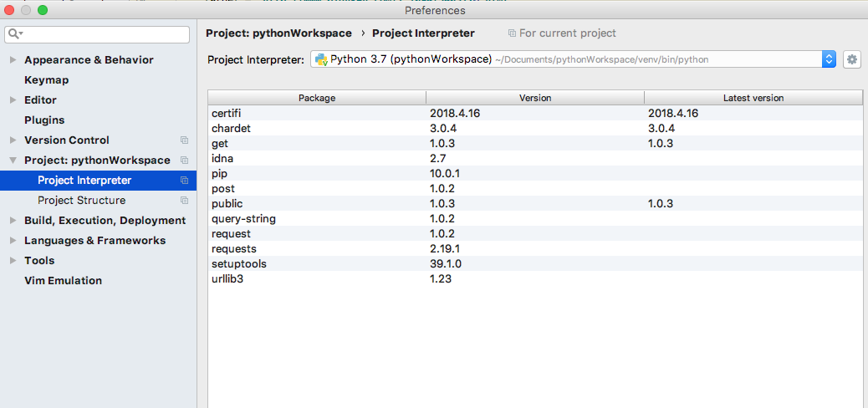This screenshot has width=868, height=408.
Task: Expand the Appearance & Behavior section
Action: click(13, 60)
